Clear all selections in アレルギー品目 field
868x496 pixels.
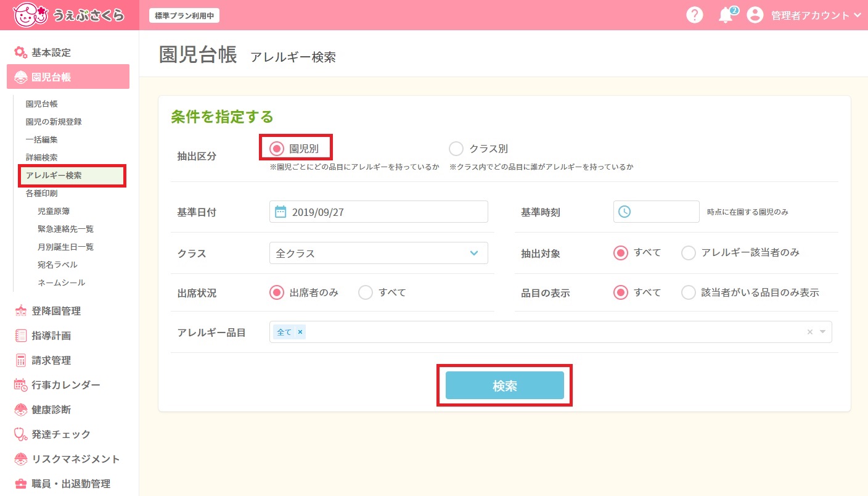(810, 332)
